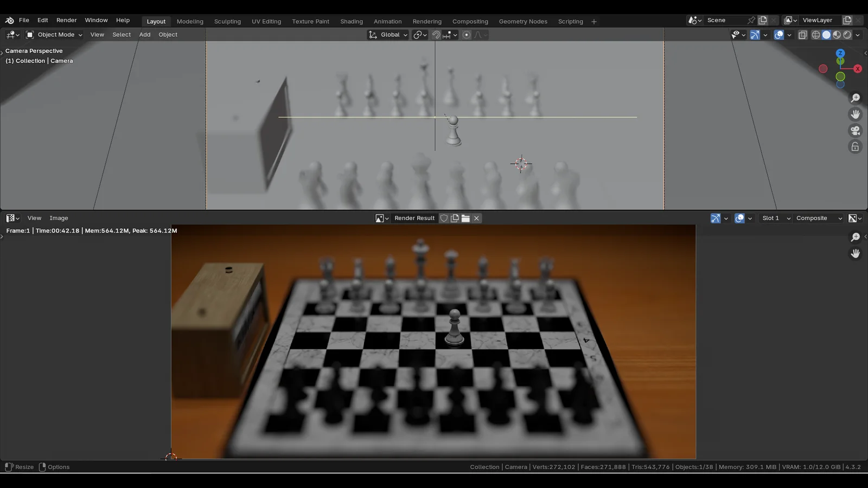Click the Image menu in image editor

tap(59, 218)
